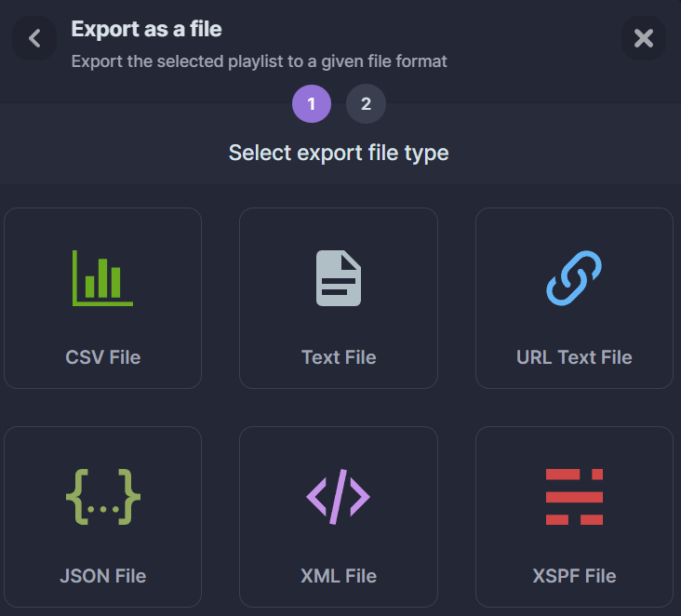Click the 'Select export file type' heading

coord(339,153)
